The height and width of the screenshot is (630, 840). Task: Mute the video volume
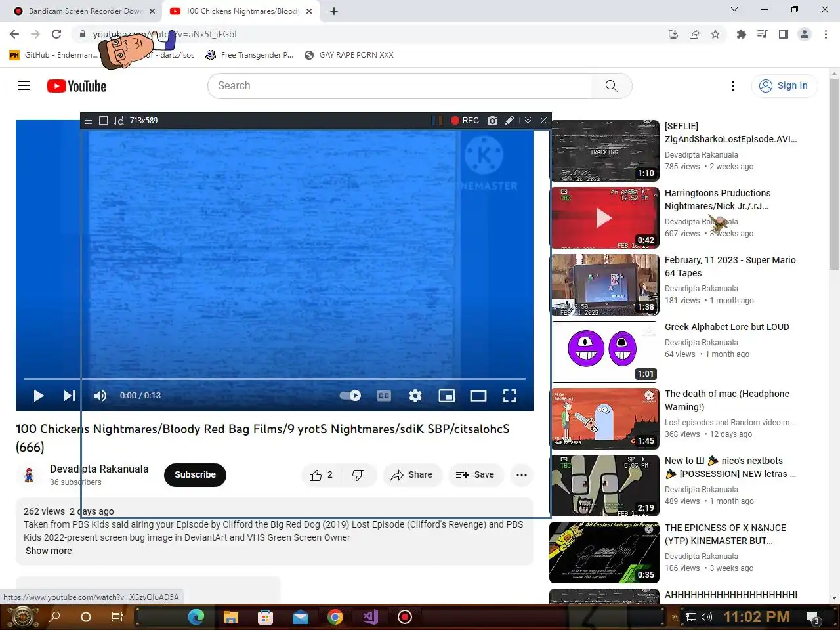click(100, 396)
